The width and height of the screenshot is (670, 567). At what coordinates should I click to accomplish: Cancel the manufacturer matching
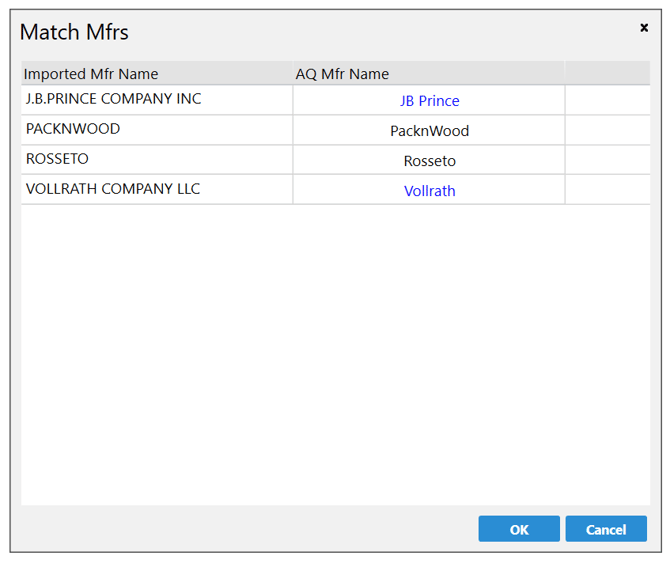pyautogui.click(x=606, y=529)
